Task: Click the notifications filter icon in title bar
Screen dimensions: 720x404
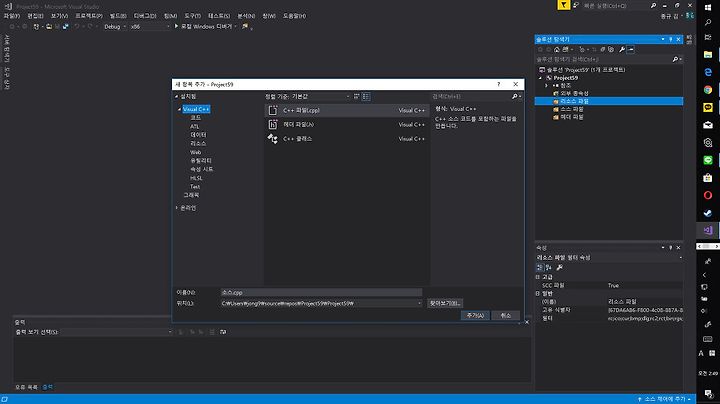Action: click(x=563, y=5)
